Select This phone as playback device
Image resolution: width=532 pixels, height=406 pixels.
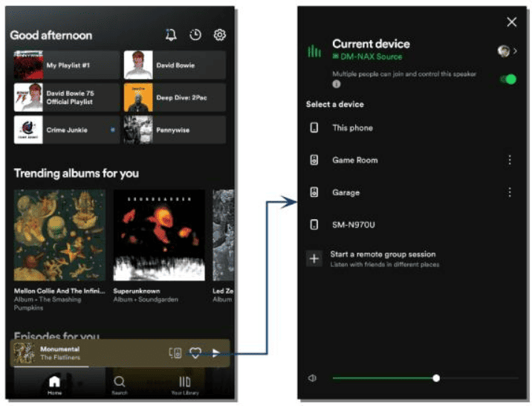click(x=412, y=128)
